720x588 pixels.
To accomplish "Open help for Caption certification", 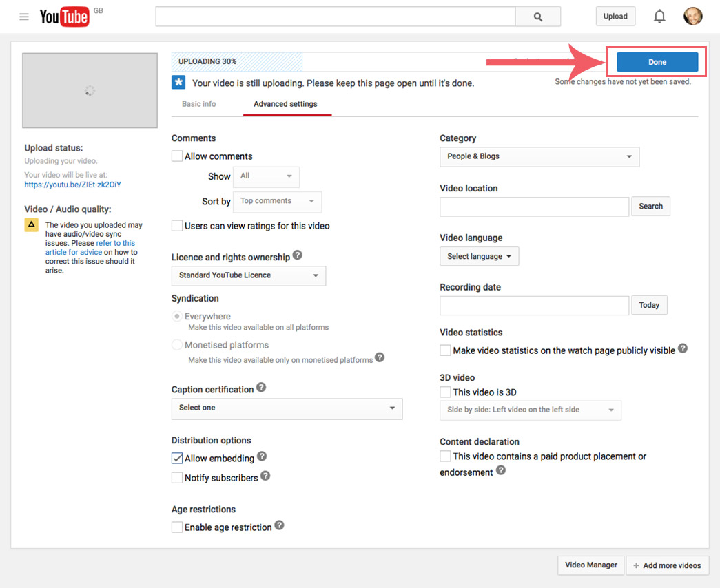I will (261, 387).
